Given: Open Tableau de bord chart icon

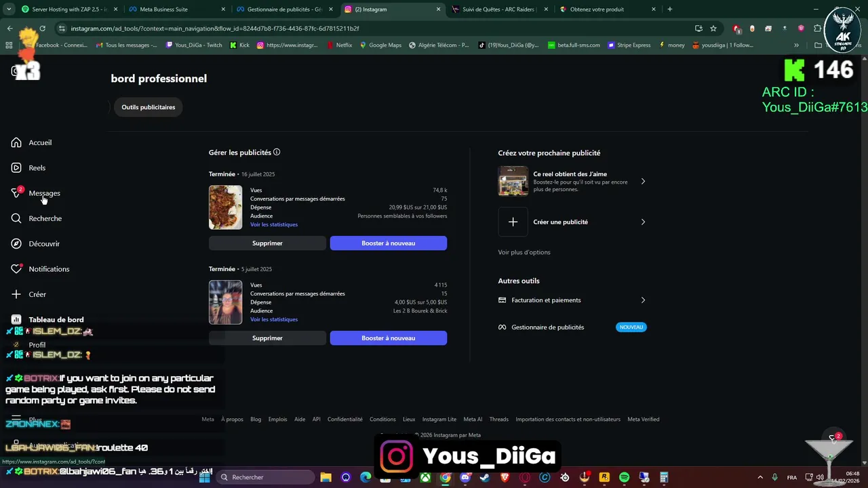Looking at the screenshot, I should pyautogui.click(x=16, y=320).
